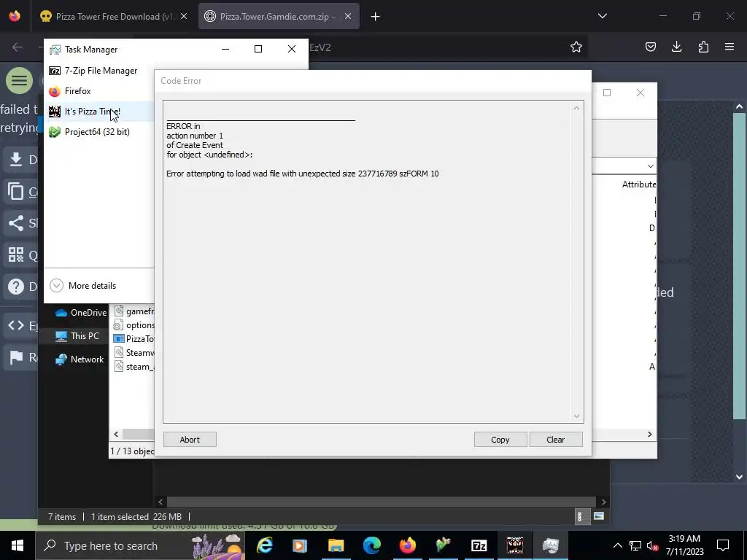Open the path dropdown in 7-Zip window

(650, 166)
